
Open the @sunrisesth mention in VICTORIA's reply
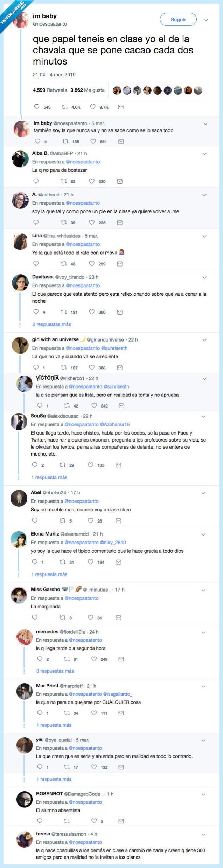coord(116,386)
